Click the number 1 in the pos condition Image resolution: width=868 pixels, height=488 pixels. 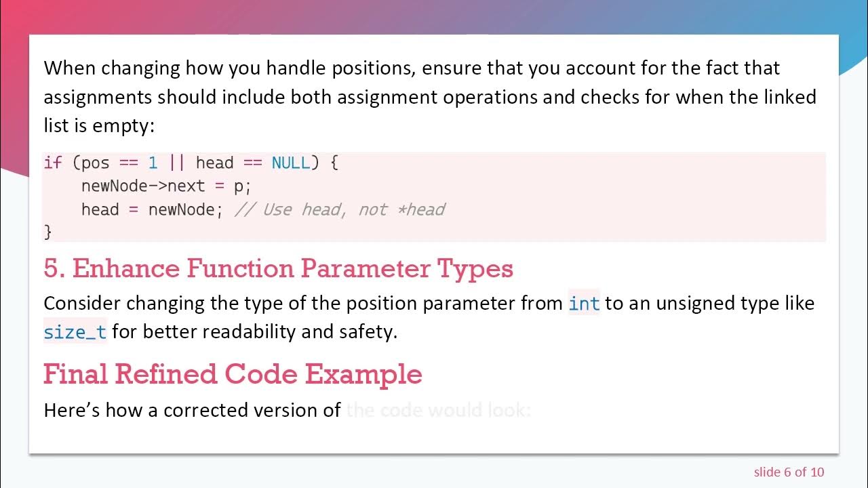pos(153,163)
